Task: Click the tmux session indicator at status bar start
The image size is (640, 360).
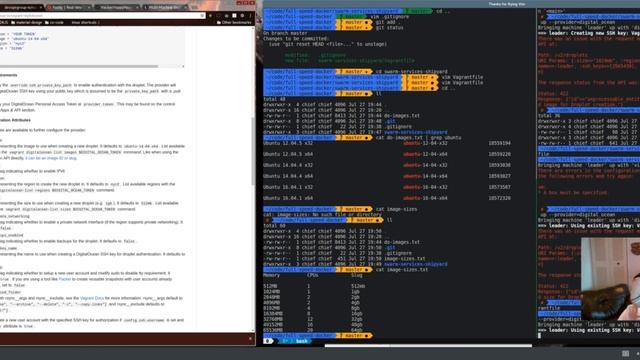Action: pyautogui.click(x=269, y=341)
